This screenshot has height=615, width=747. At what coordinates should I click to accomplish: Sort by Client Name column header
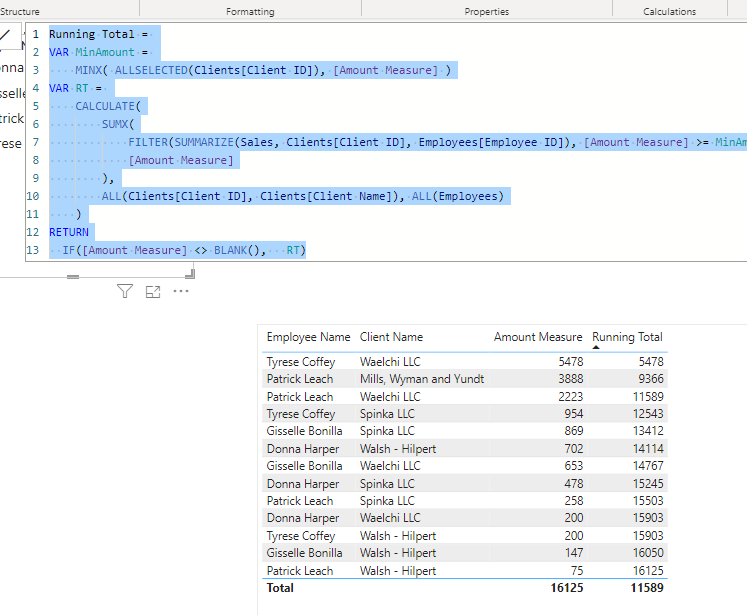click(391, 337)
